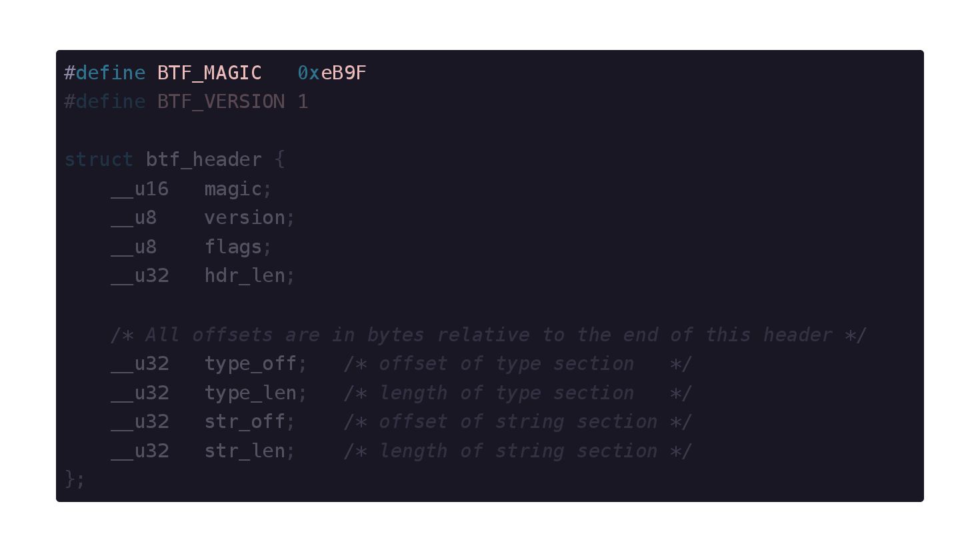This screenshot has height=552, width=980.
Task: Click the opening brace after btf_header
Action: [279, 160]
